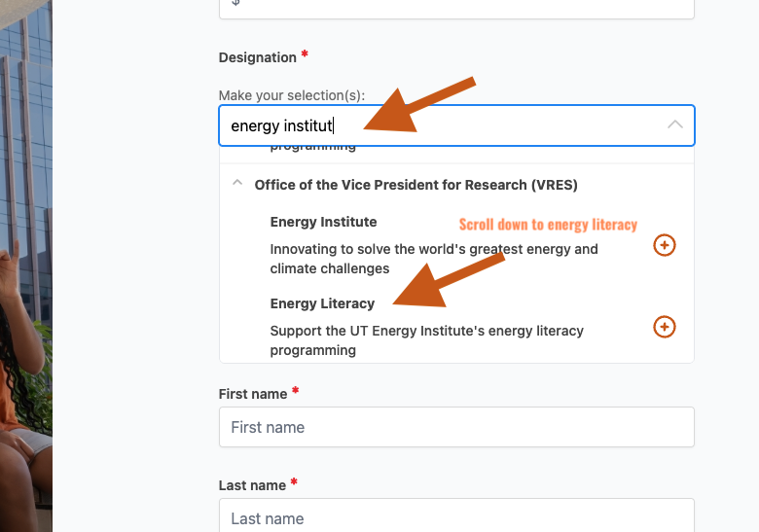The width and height of the screenshot is (759, 532).
Task: Click the 'Make your selection(s):' label
Action: (291, 94)
